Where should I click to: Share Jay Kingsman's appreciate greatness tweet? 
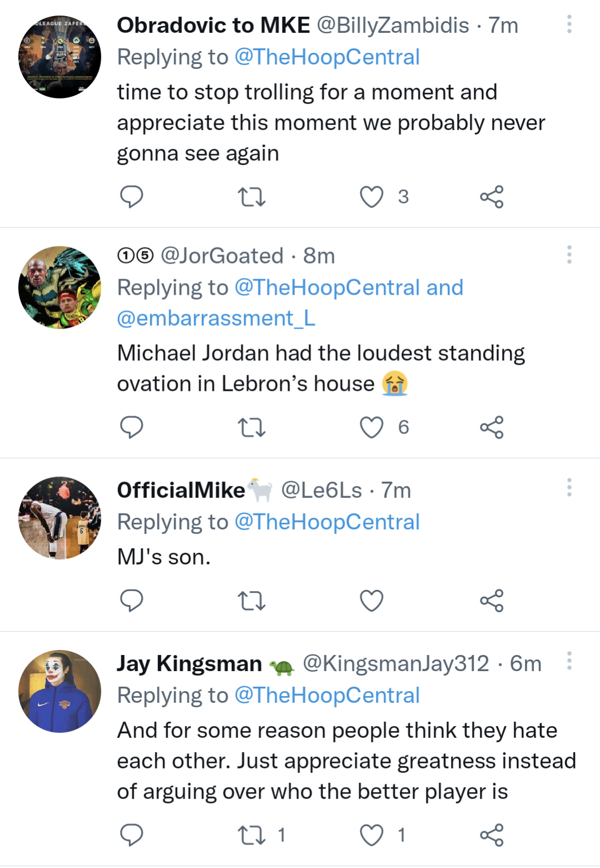point(492,835)
